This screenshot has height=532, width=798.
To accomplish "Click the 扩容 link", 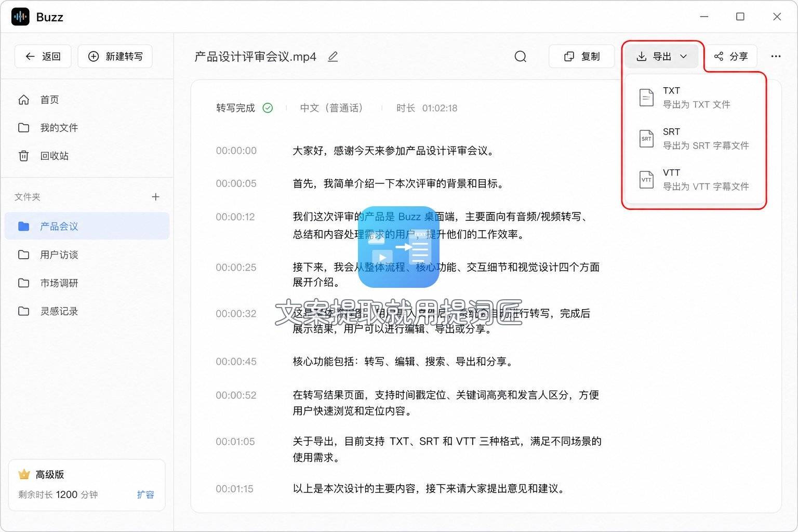I will 145,495.
